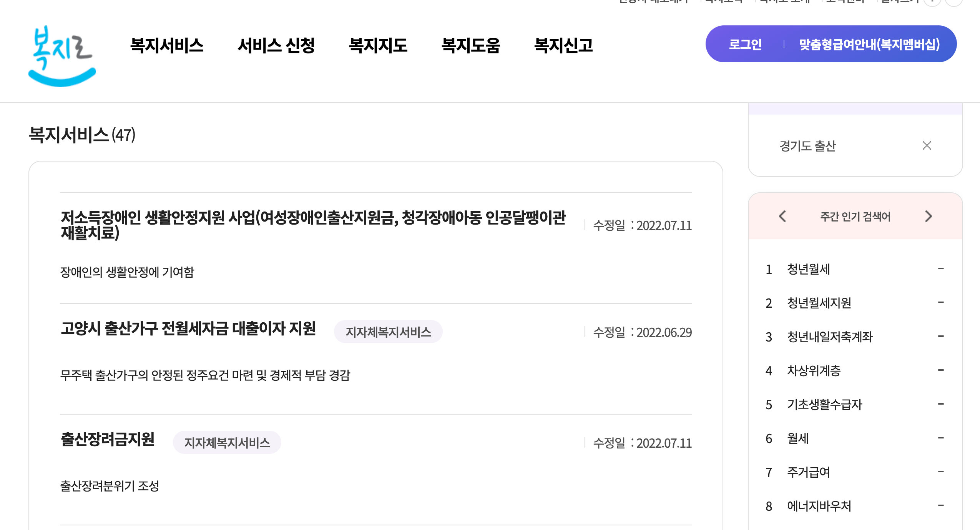Go to previous popular search list
980x530 pixels.
coord(782,216)
